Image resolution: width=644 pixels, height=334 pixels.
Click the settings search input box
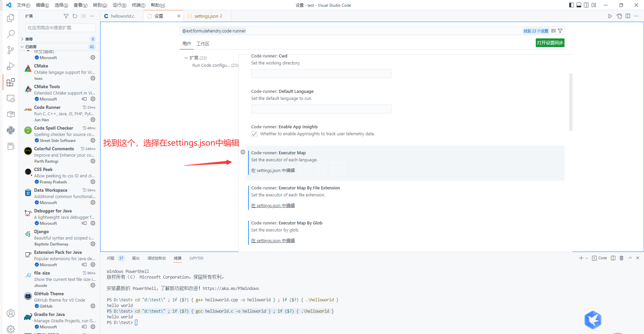[351, 31]
